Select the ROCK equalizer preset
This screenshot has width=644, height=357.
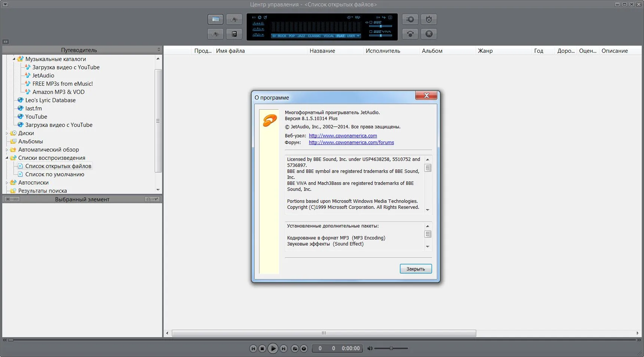pyautogui.click(x=282, y=36)
